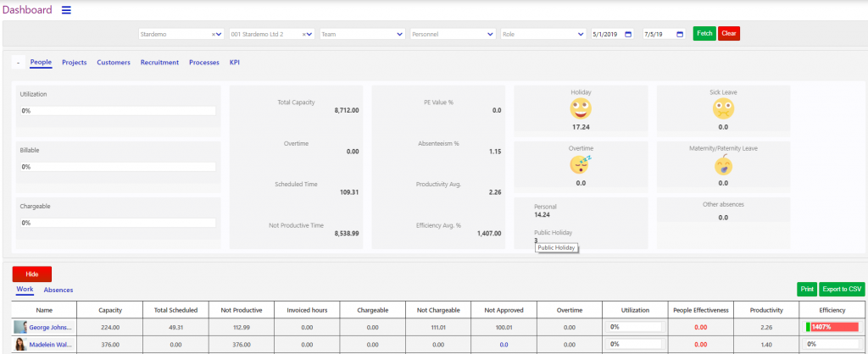Image resolution: width=868 pixels, height=354 pixels.
Task: Click the Productivity column header
Action: tap(766, 310)
